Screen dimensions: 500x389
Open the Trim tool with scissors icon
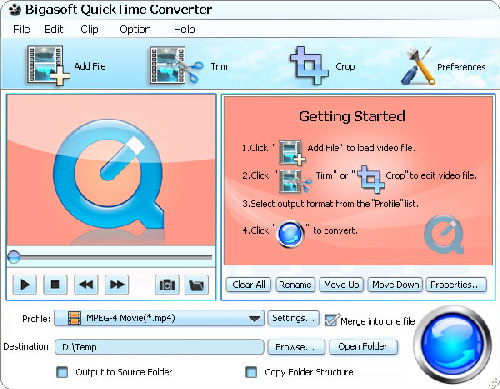[x=176, y=65]
